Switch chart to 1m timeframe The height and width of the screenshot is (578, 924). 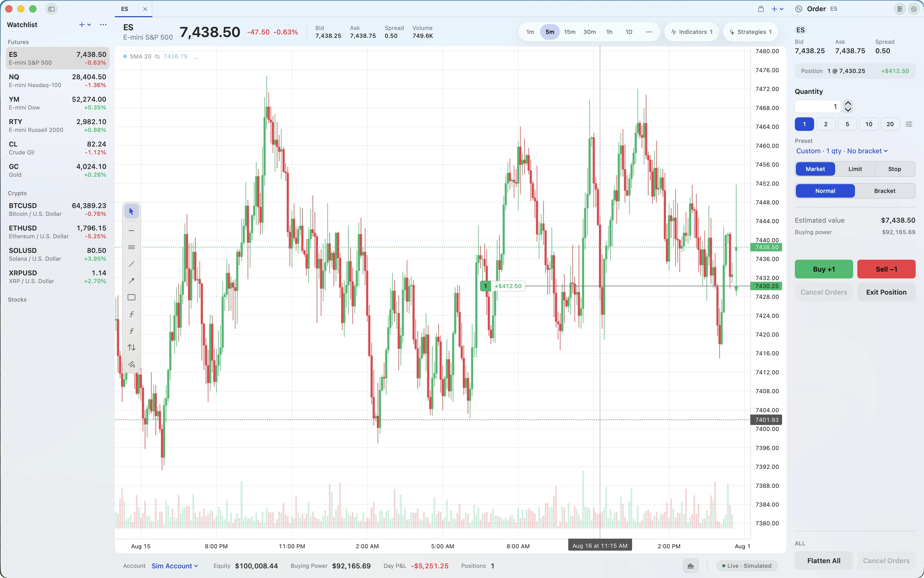(530, 32)
